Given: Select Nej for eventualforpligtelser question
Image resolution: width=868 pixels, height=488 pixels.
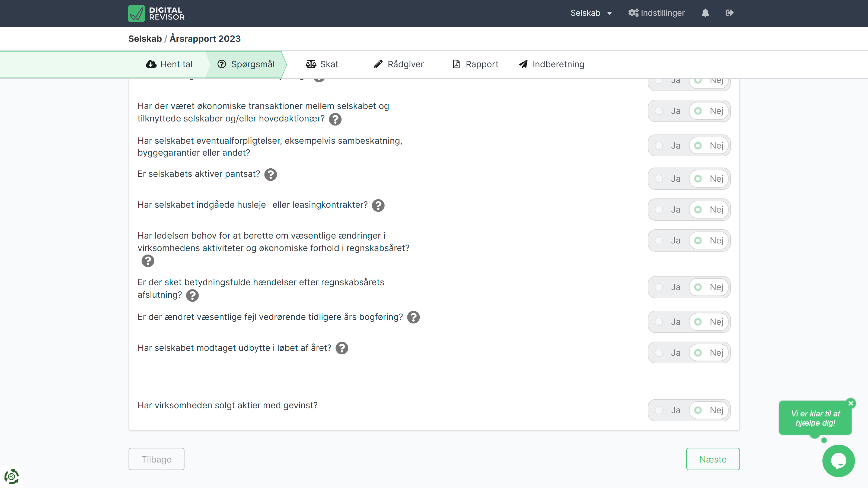Looking at the screenshot, I should click(709, 146).
